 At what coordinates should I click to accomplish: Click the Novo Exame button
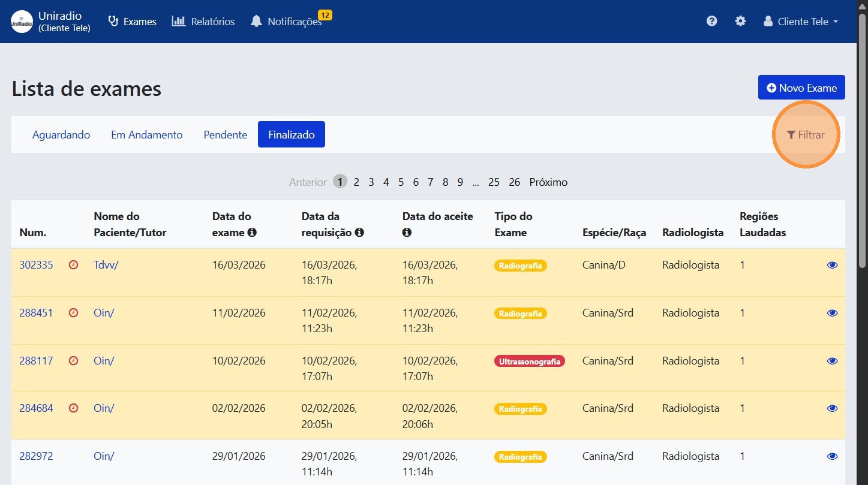[801, 88]
